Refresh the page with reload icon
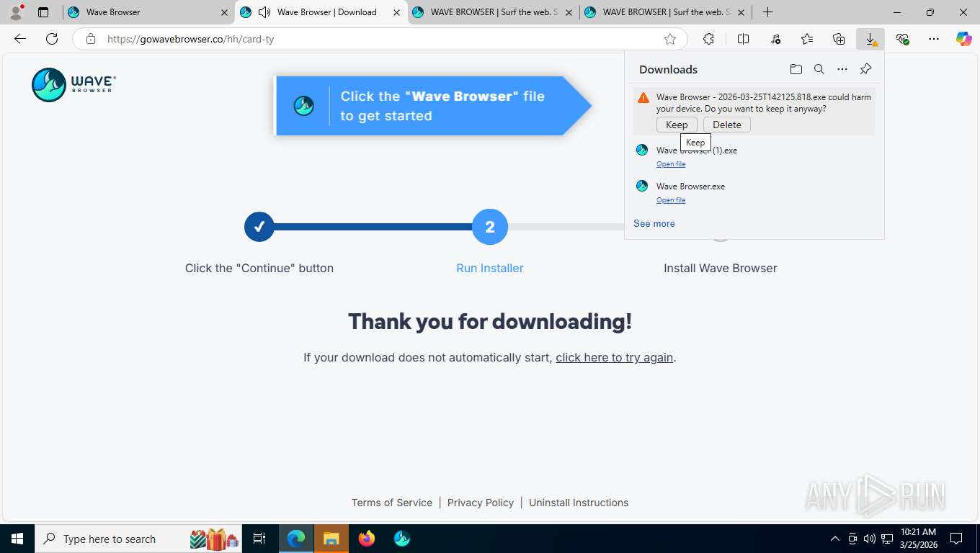The image size is (980, 553). (52, 39)
